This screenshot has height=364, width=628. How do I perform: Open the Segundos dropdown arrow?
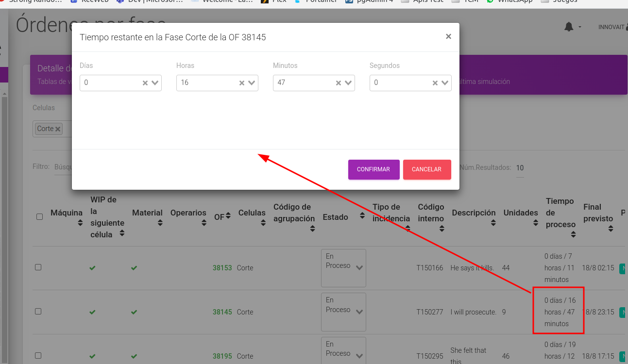[445, 83]
